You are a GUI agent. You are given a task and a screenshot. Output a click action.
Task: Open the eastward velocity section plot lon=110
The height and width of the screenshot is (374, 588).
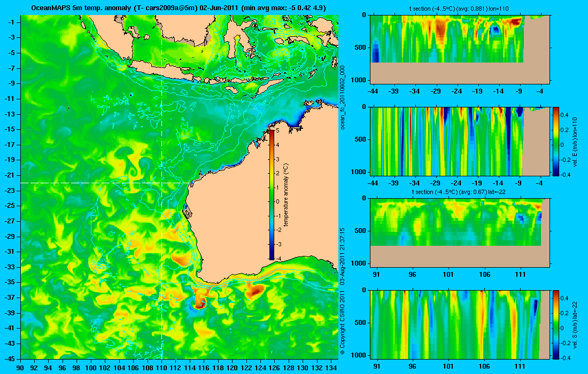click(x=460, y=141)
